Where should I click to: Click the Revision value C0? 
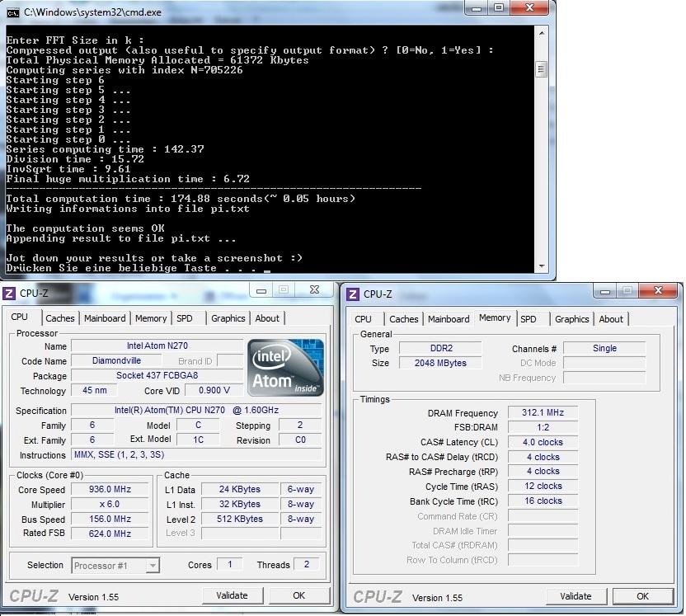[300, 440]
